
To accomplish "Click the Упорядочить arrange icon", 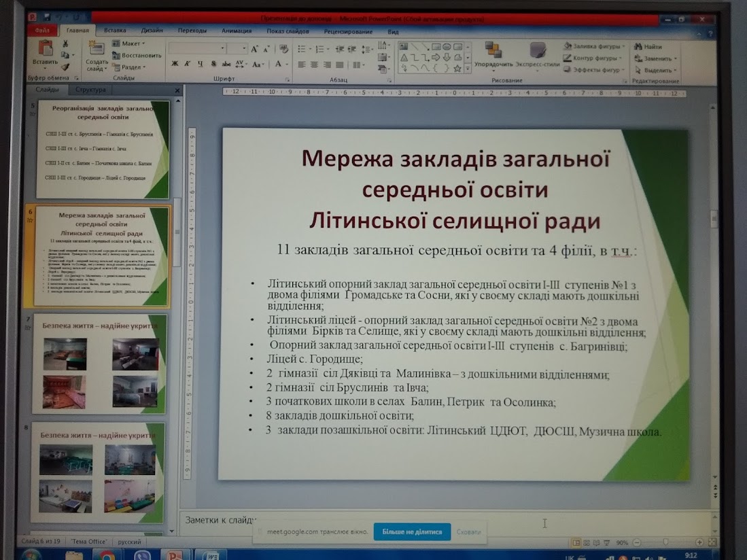I will tap(493, 49).
